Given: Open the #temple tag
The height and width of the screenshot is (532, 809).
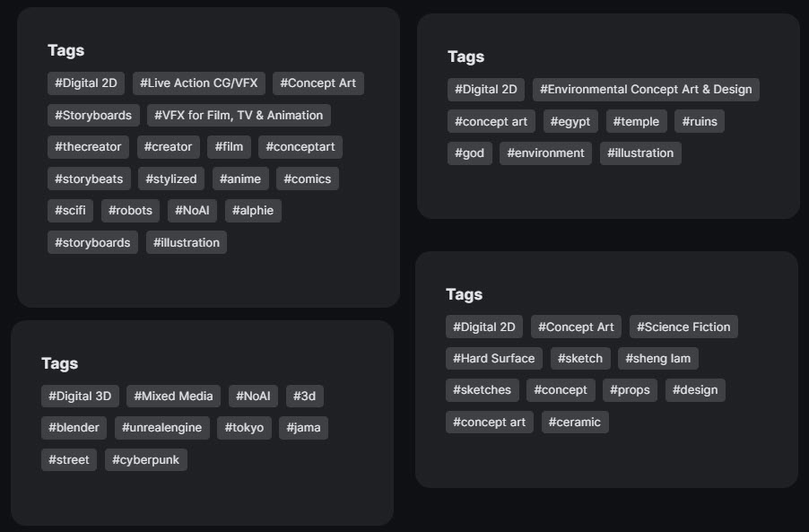Looking at the screenshot, I should [x=636, y=121].
